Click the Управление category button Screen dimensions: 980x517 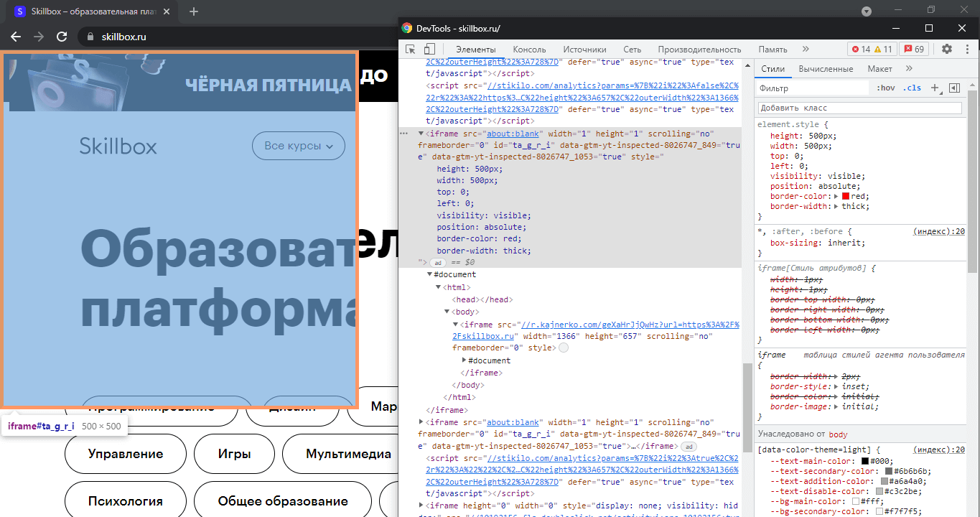point(126,454)
